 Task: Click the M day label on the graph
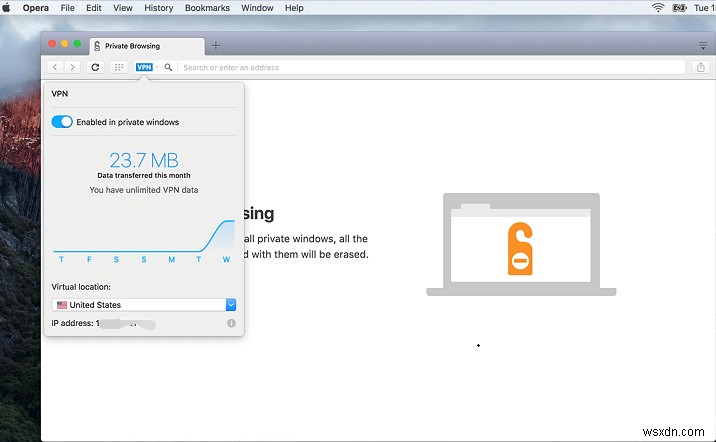171,259
